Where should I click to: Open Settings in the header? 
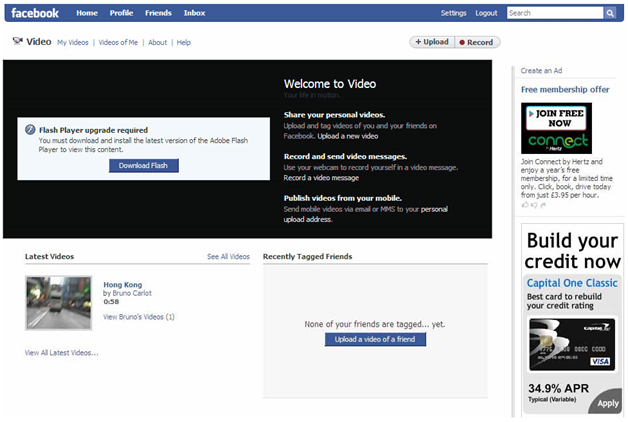453,13
